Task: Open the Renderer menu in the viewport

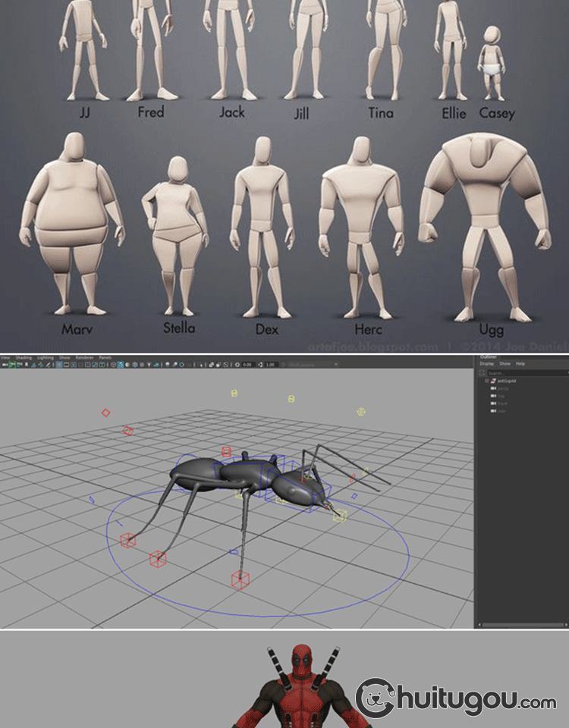Action: (84, 357)
